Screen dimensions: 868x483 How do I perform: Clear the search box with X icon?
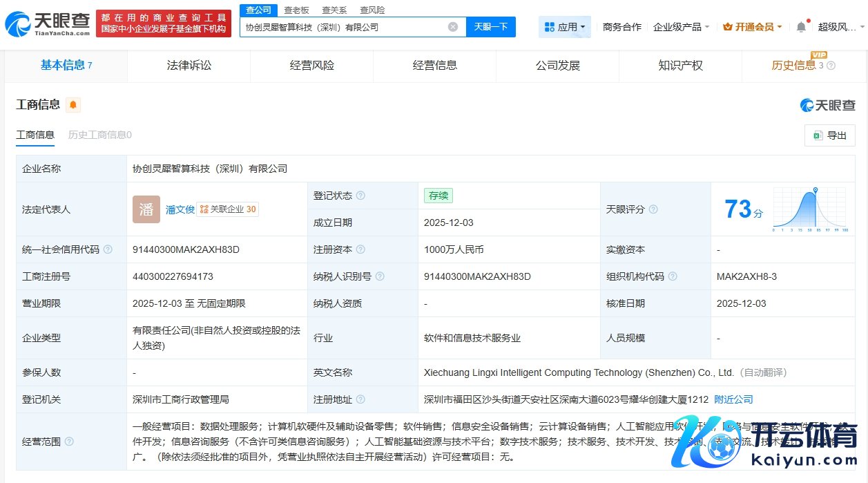coord(453,27)
